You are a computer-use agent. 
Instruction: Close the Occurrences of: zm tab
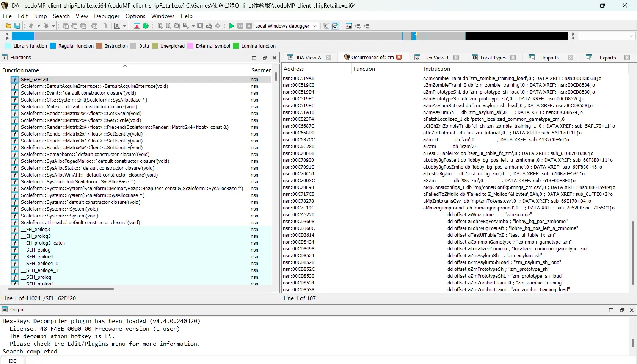(399, 57)
